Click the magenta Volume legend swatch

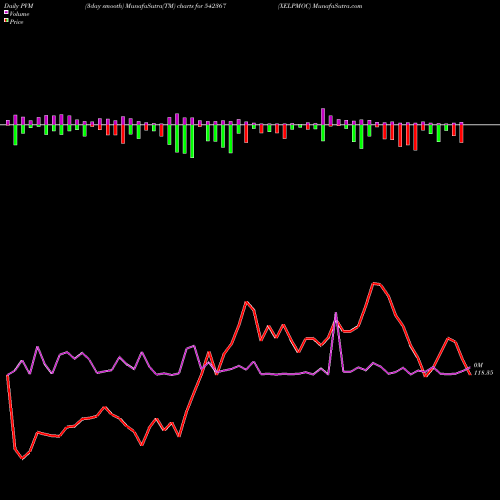(x=6, y=13)
